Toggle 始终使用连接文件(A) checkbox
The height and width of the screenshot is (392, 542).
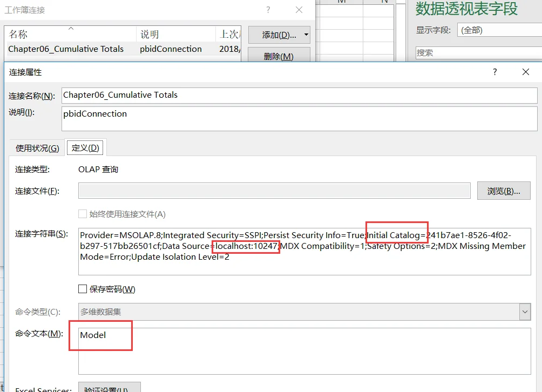[x=83, y=214]
